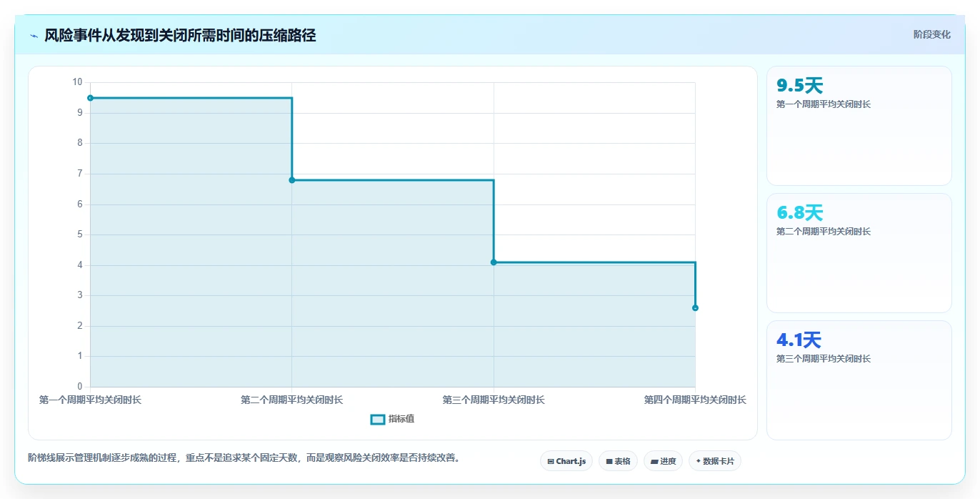Click the title 风险事件从发现到关闭所需时间的压缩路径
980x499 pixels.
pos(180,35)
